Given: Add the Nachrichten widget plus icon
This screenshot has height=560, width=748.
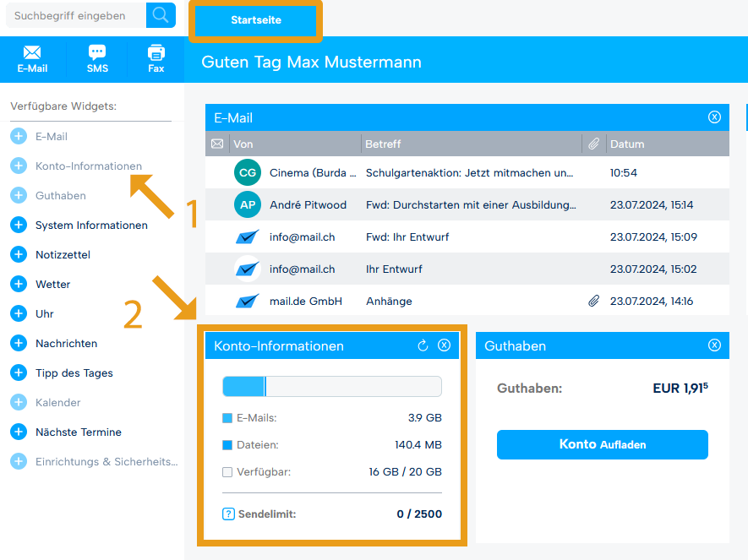Looking at the screenshot, I should [19, 343].
